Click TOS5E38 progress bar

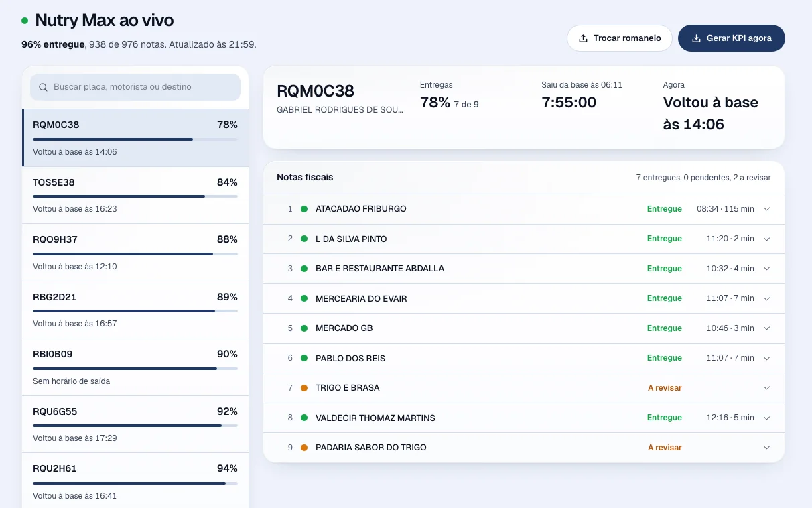click(135, 196)
